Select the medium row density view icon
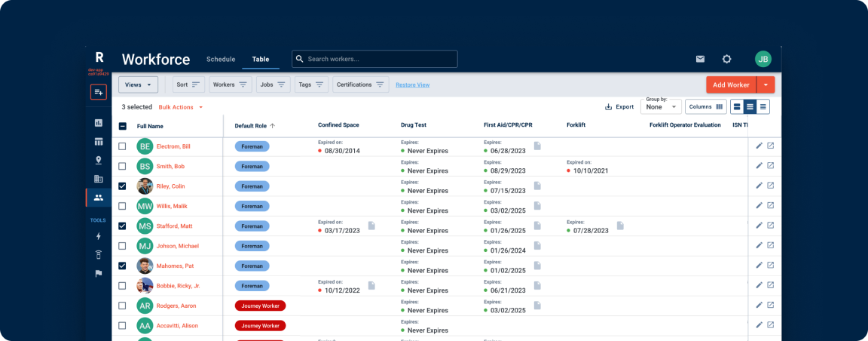868x341 pixels. 750,106
